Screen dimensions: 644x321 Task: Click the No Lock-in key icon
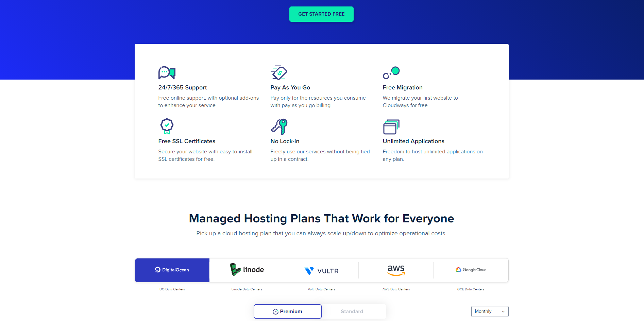click(x=279, y=126)
